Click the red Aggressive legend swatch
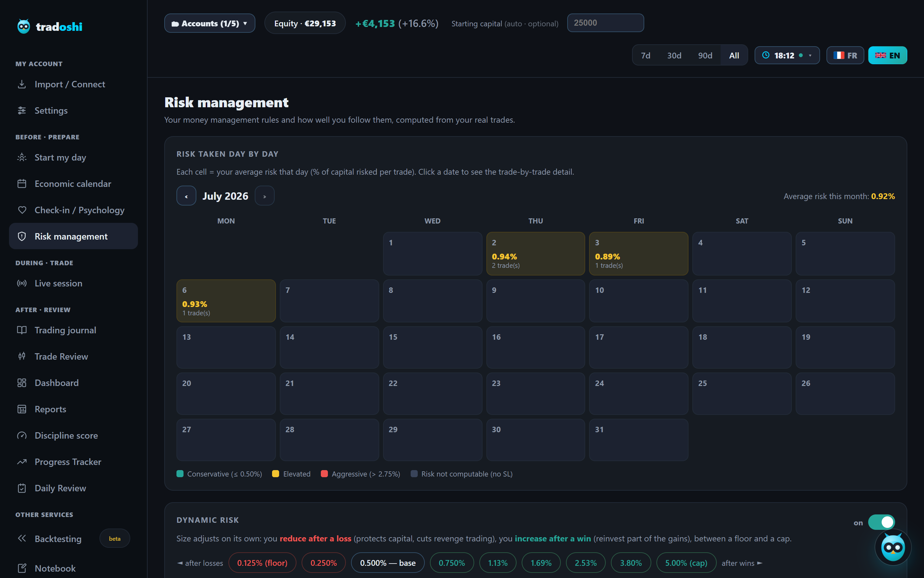 click(x=324, y=474)
